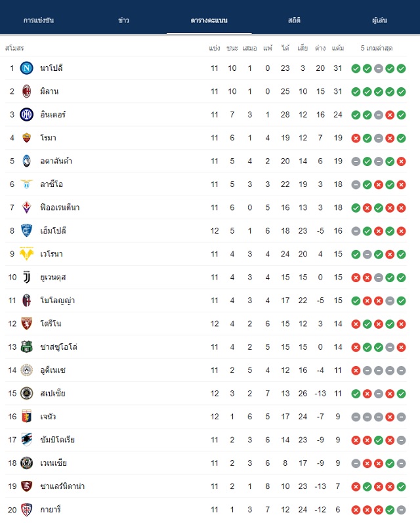Click the AC Milan club crest

[x=27, y=91]
